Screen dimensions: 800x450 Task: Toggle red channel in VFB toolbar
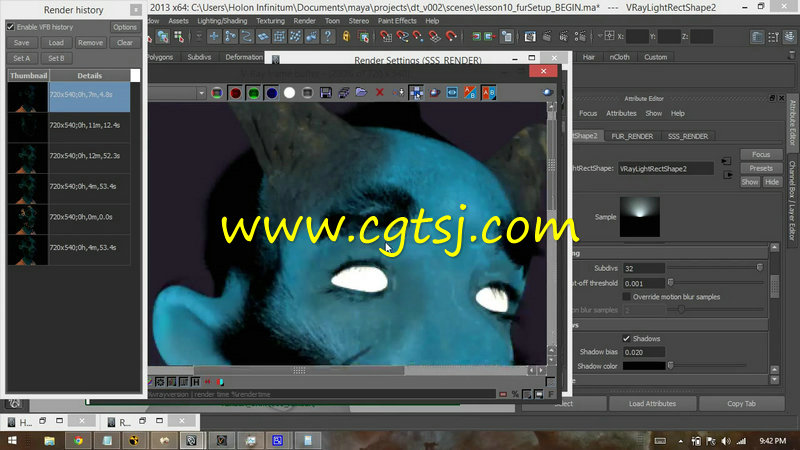click(x=235, y=93)
